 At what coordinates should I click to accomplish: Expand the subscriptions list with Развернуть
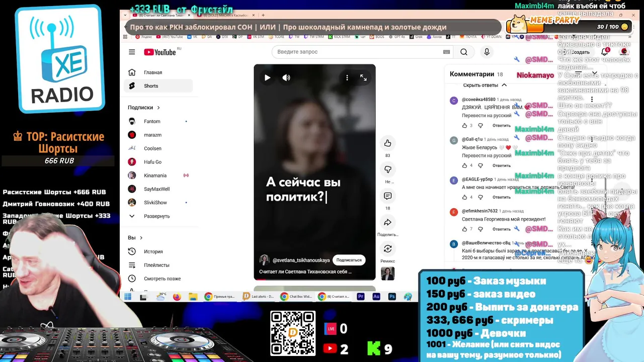click(158, 216)
